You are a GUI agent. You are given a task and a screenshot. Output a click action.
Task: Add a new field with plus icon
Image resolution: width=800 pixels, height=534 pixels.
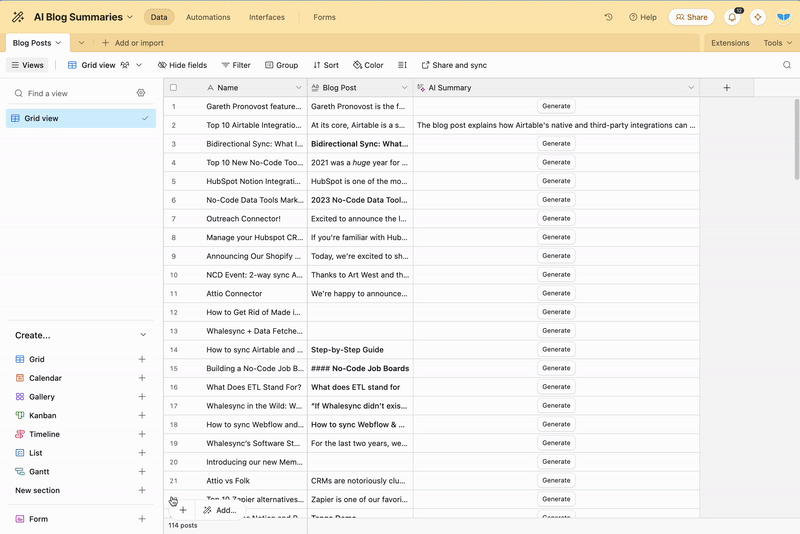(x=727, y=88)
